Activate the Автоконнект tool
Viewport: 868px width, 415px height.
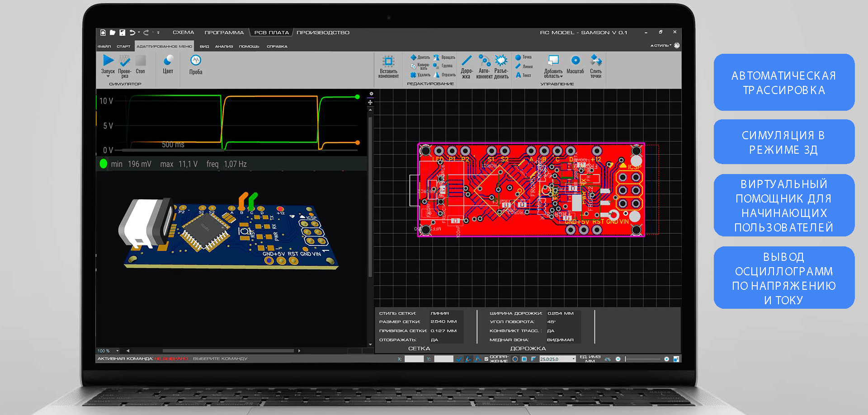[484, 67]
